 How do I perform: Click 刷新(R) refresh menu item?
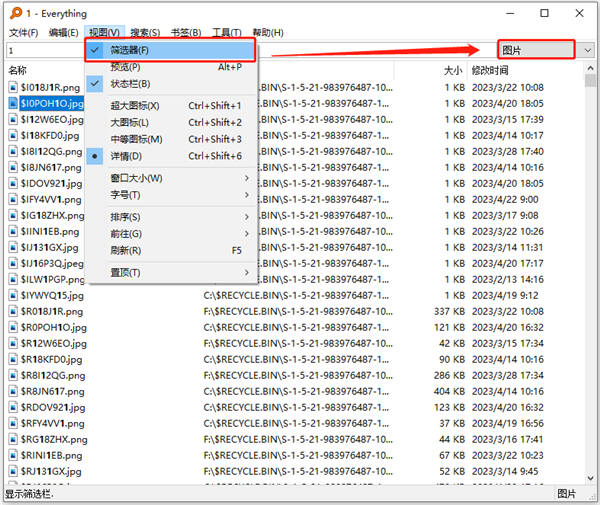point(170,251)
